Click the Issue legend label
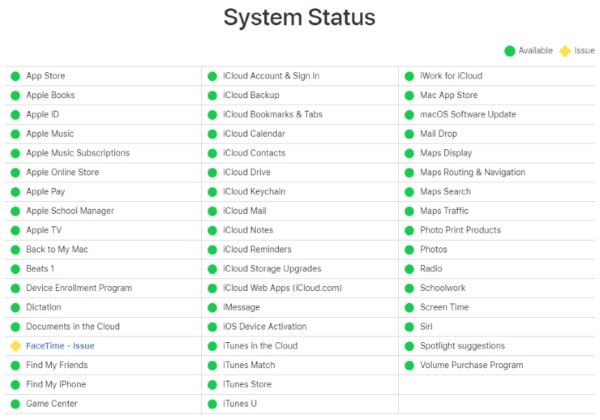 coord(585,50)
